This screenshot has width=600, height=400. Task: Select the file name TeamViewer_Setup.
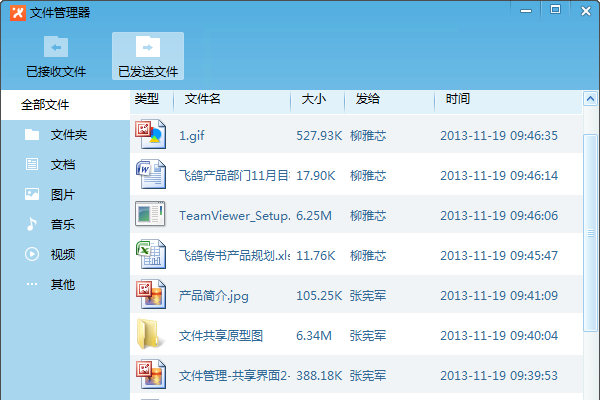click(x=235, y=216)
